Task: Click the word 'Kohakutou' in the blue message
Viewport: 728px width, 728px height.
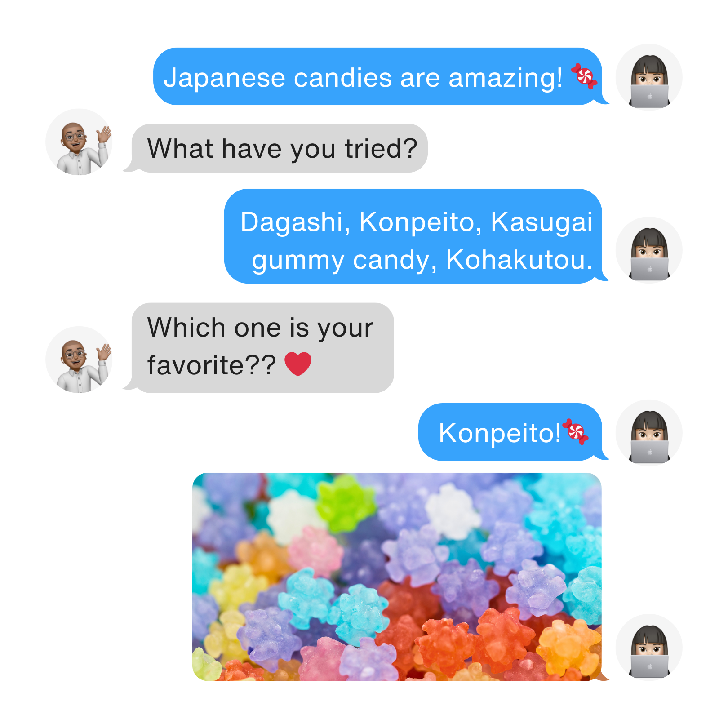Action: coord(516,260)
